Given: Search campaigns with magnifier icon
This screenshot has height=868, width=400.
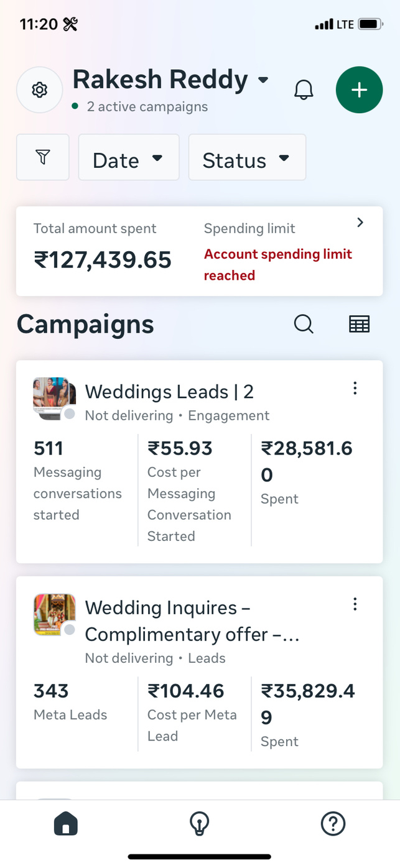Looking at the screenshot, I should pyautogui.click(x=304, y=324).
